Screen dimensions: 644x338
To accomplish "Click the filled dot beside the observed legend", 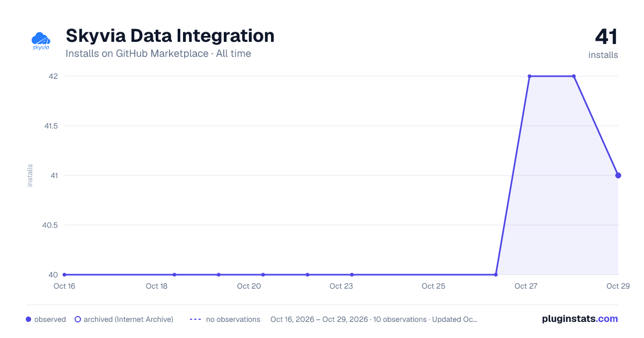I will tap(28, 319).
